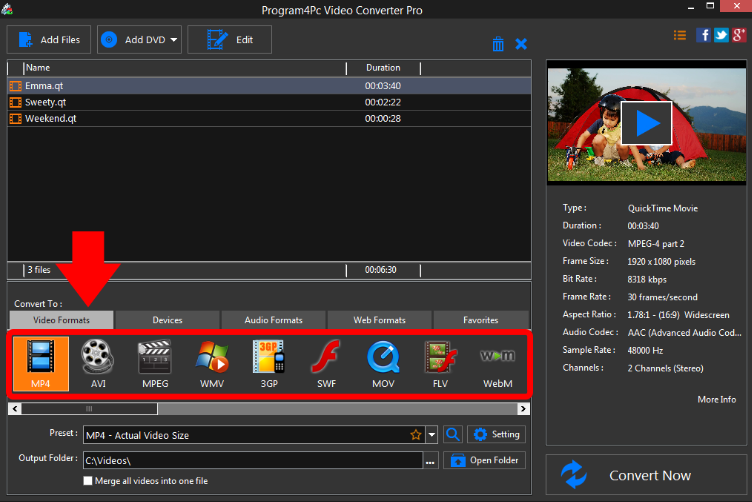
Task: Expand the Add DVD dropdown arrow
Action: 175,40
